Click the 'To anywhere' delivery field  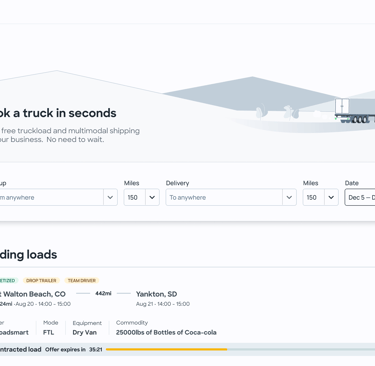click(224, 197)
